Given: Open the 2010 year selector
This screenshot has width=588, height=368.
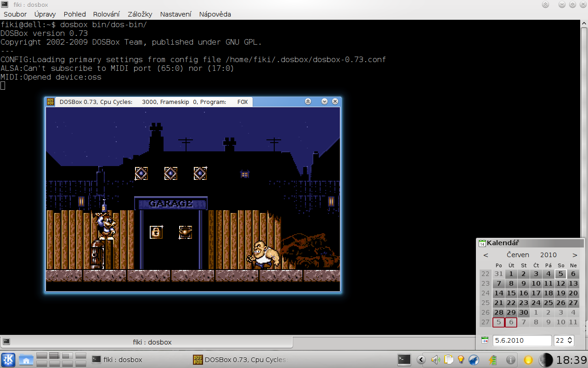Looking at the screenshot, I should [x=548, y=255].
